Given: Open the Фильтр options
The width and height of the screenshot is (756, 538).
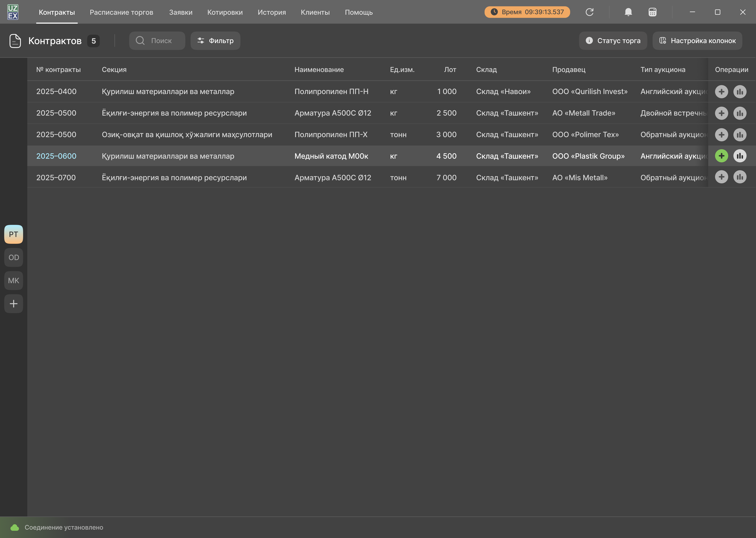Looking at the screenshot, I should [x=216, y=41].
